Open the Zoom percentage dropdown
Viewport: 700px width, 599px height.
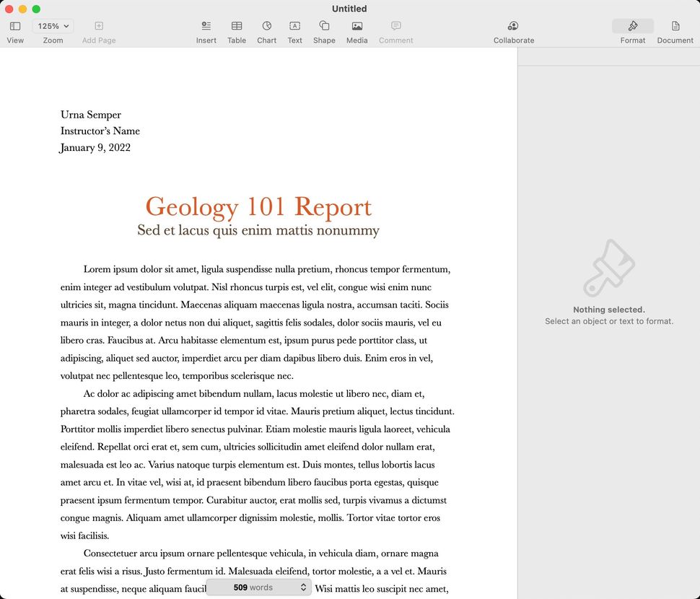click(53, 25)
